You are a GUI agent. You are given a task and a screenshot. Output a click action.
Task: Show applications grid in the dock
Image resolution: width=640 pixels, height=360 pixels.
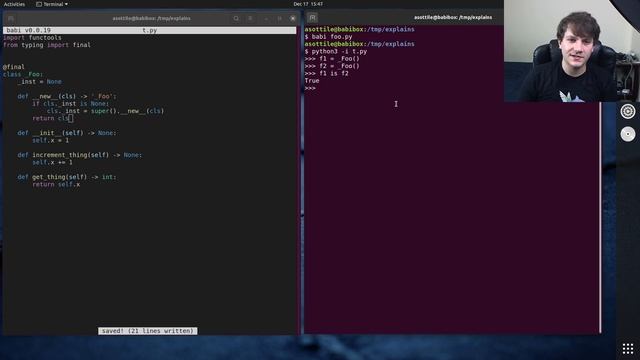tap(628, 348)
